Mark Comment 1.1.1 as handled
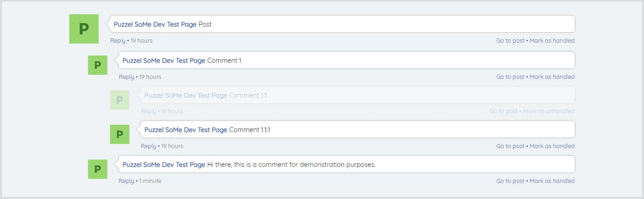The image size is (644, 199). [x=552, y=146]
